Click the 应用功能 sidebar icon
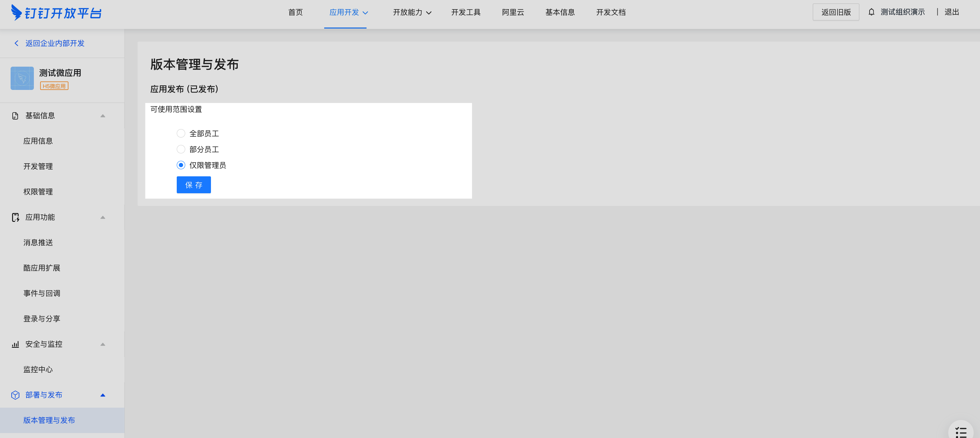The height and width of the screenshot is (438, 980). click(x=15, y=218)
